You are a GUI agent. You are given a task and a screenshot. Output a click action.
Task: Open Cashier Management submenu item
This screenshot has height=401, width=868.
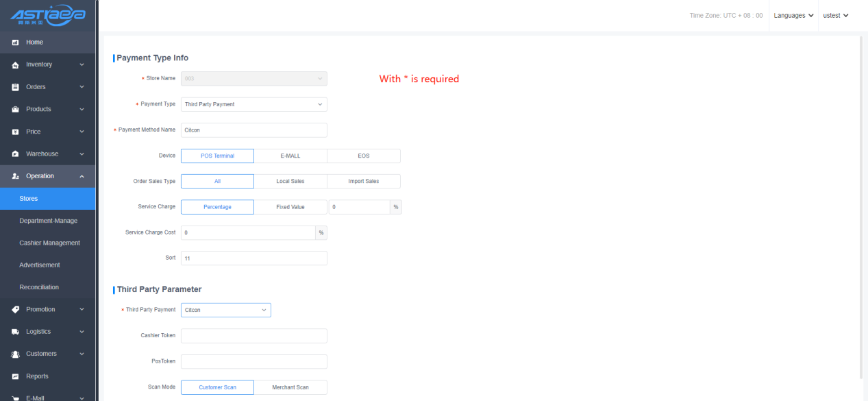click(x=49, y=243)
